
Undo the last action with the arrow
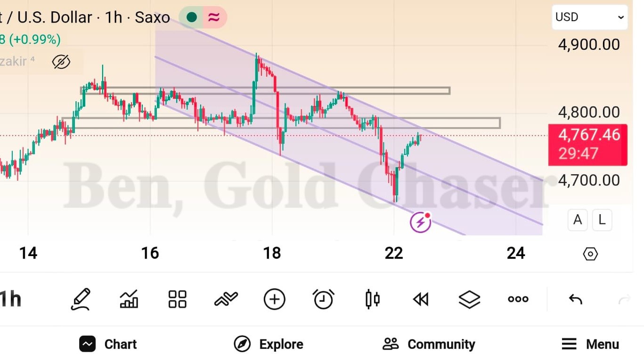pyautogui.click(x=575, y=299)
